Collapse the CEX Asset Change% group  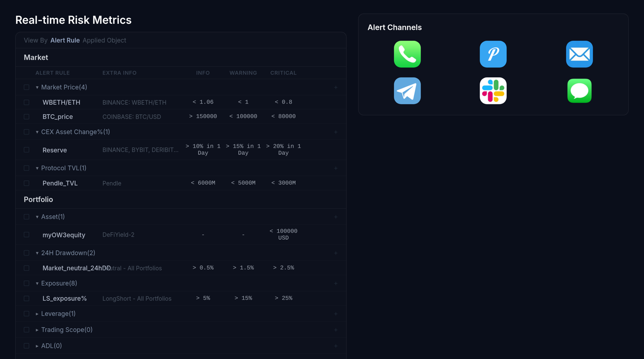point(37,132)
